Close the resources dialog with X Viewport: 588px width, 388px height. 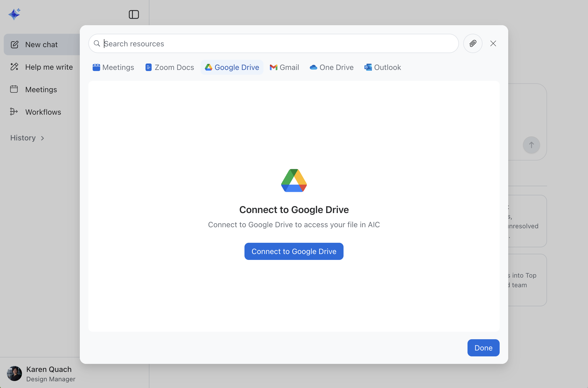(x=493, y=43)
